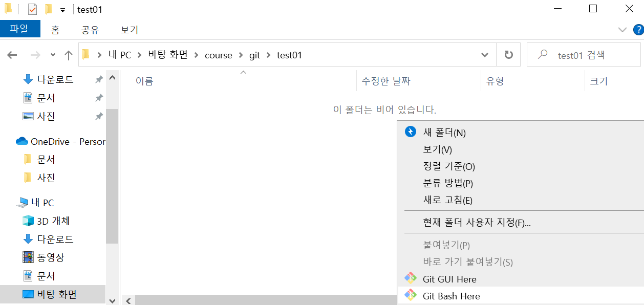Click the folder icon in title bar

coord(9,9)
